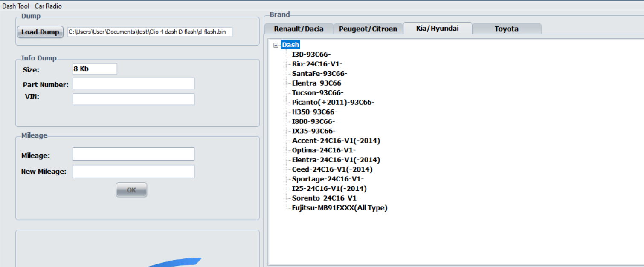The image size is (644, 267).
Task: Collapse the Dash tree node
Action: 276,45
